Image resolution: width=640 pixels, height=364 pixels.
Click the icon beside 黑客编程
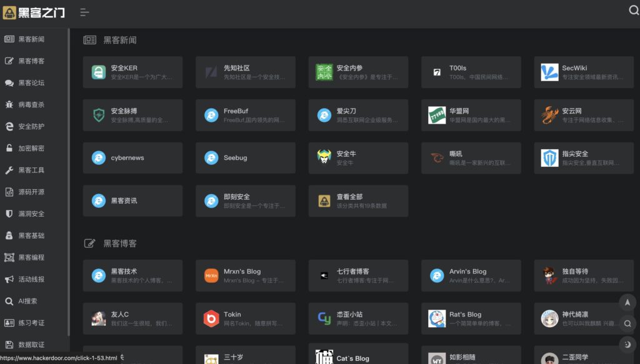tap(9, 257)
